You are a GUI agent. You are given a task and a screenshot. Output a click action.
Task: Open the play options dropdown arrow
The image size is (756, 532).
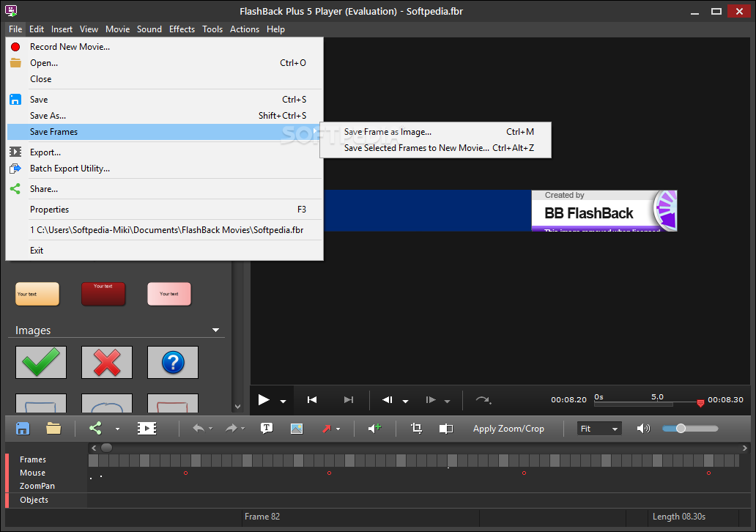point(283,401)
